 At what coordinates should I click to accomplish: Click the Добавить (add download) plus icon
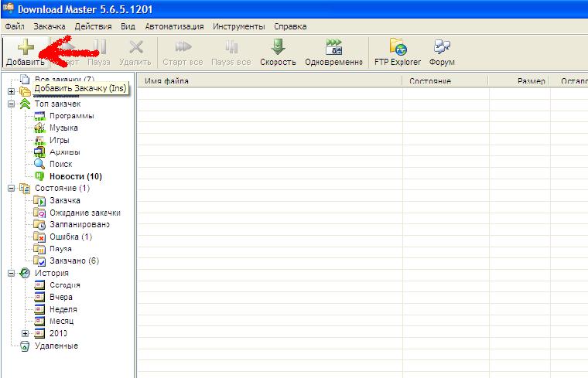(x=26, y=47)
